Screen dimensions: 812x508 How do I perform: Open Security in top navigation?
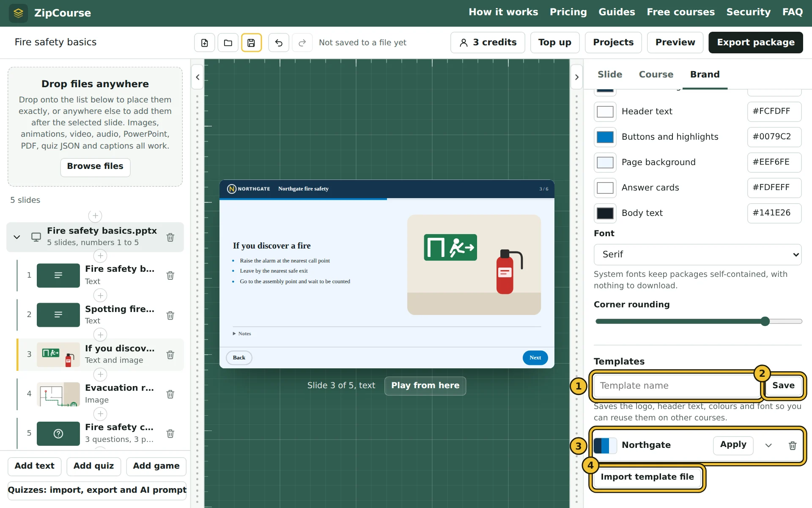pyautogui.click(x=749, y=12)
